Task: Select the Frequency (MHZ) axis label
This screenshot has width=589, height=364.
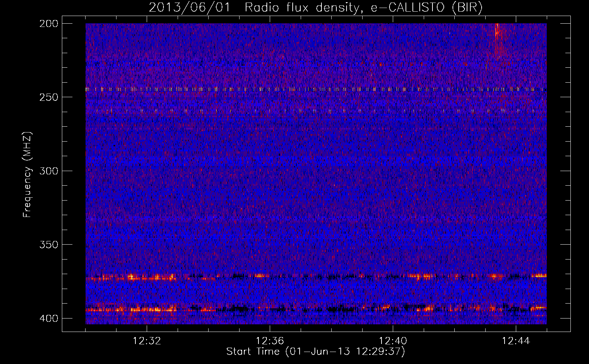Action: (27, 174)
